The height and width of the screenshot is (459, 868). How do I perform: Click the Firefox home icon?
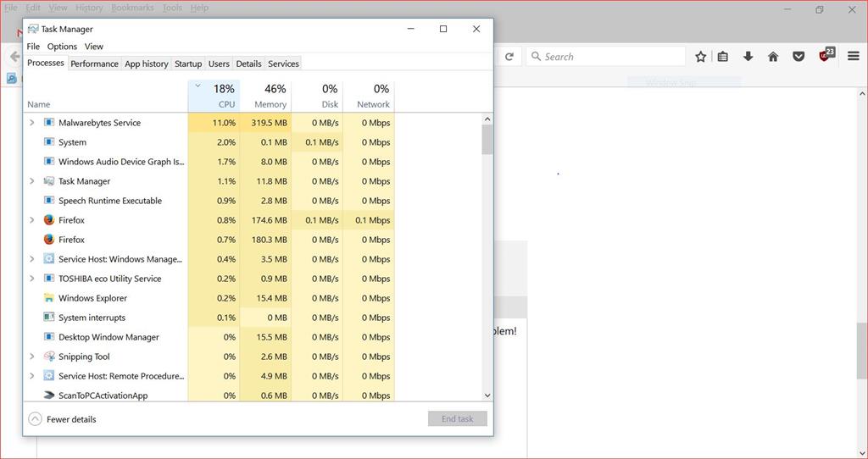coord(773,57)
